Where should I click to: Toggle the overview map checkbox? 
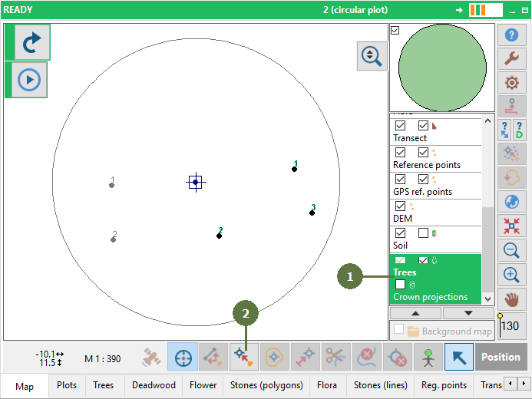[x=395, y=31]
